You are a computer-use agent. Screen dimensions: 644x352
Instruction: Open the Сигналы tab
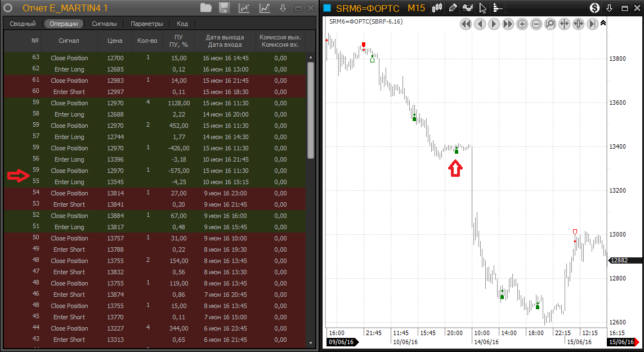[104, 24]
